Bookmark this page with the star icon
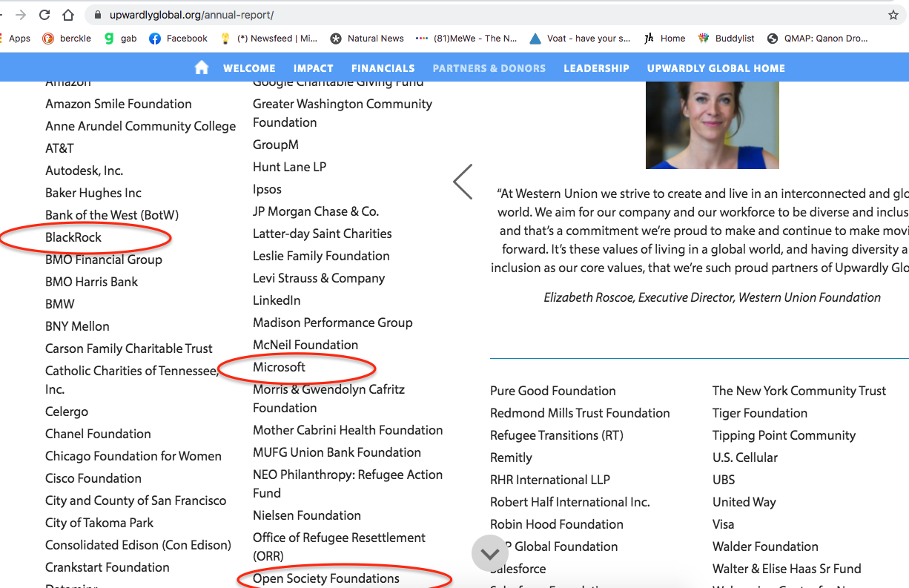The image size is (909, 588). click(x=893, y=15)
